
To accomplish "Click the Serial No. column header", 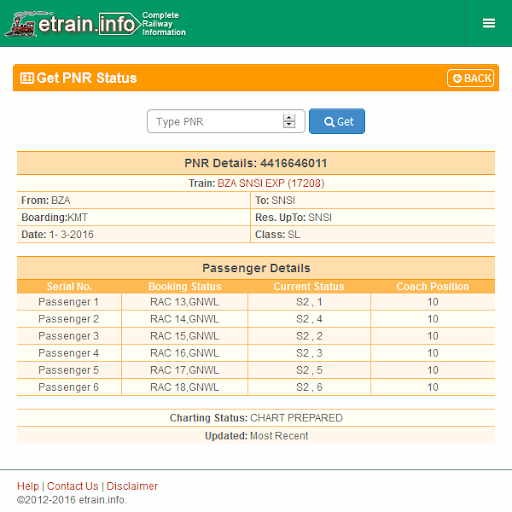I will pyautogui.click(x=69, y=286).
